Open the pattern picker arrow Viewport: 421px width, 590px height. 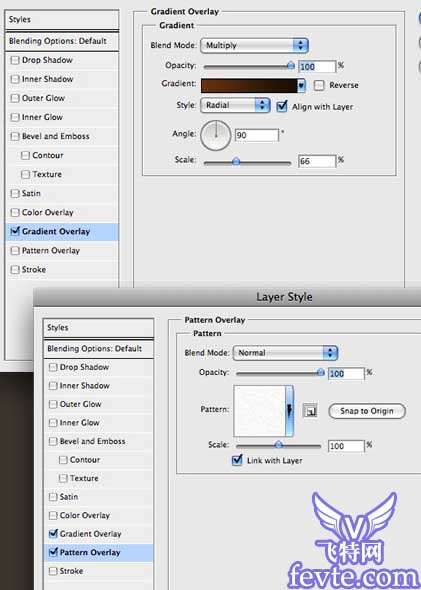(x=289, y=411)
